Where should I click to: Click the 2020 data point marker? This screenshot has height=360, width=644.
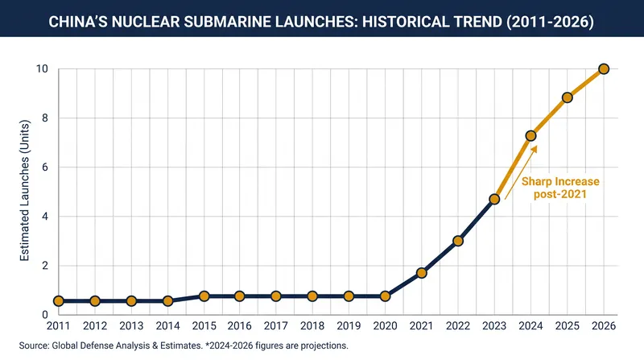coord(386,296)
